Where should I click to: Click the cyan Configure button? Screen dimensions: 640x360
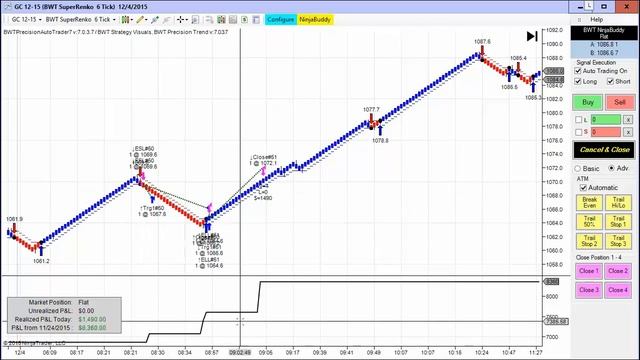[281, 20]
